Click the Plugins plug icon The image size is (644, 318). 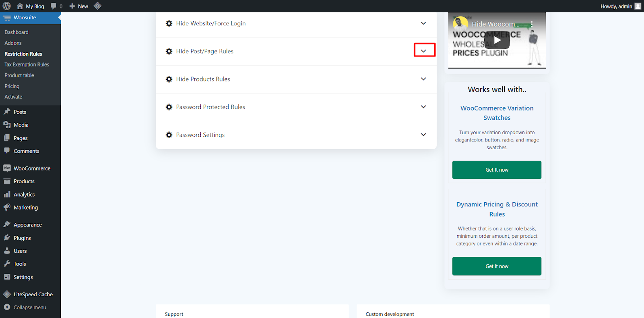point(7,238)
